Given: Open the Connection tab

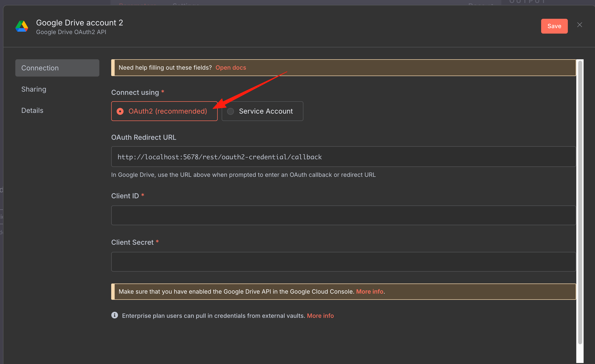Looking at the screenshot, I should [57, 68].
